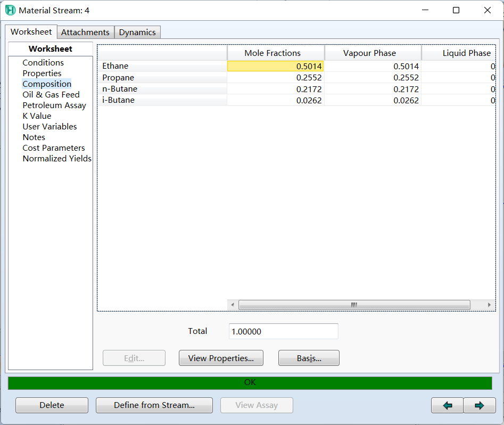Click the n-Butane row label
Viewport: 504px width, 425px height.
point(162,89)
